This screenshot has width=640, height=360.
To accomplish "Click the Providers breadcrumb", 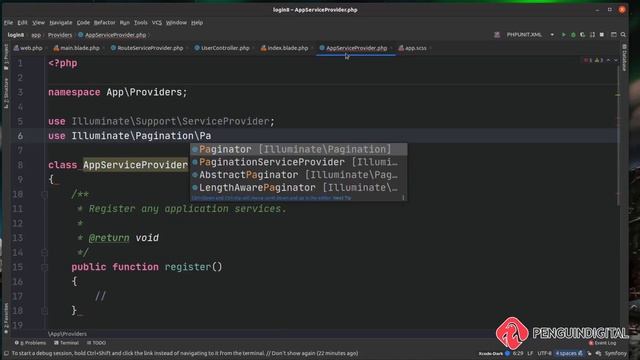I will 60,35.
